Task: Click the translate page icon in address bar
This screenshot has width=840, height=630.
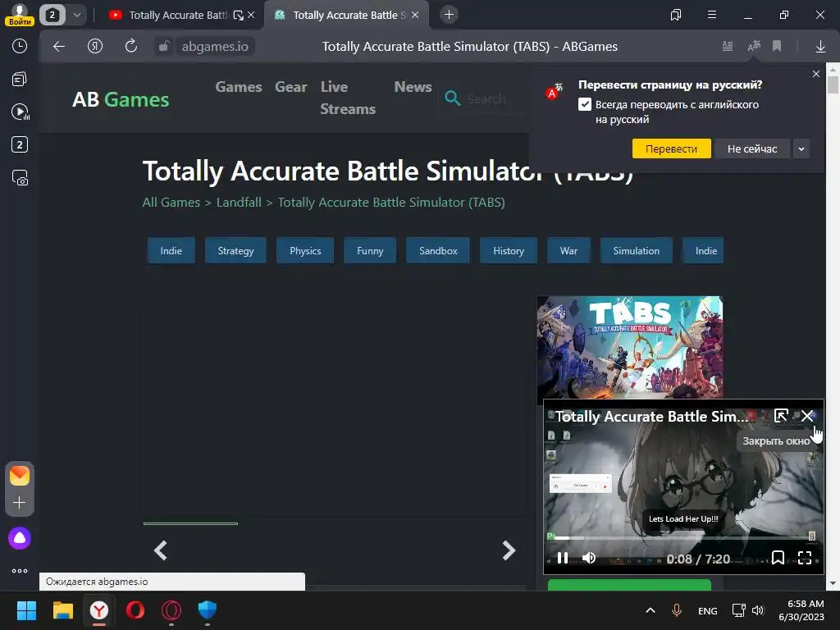Action: (754, 46)
